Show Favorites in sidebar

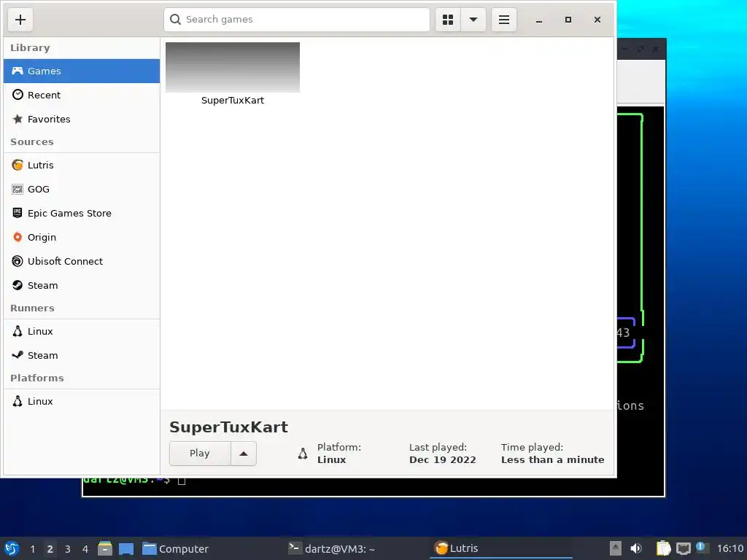click(x=82, y=119)
